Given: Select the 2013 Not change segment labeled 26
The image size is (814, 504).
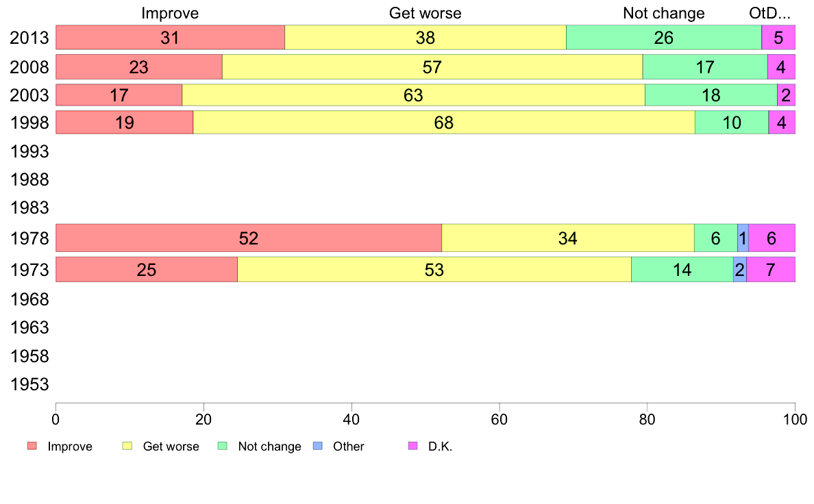Looking at the screenshot, I should [663, 38].
